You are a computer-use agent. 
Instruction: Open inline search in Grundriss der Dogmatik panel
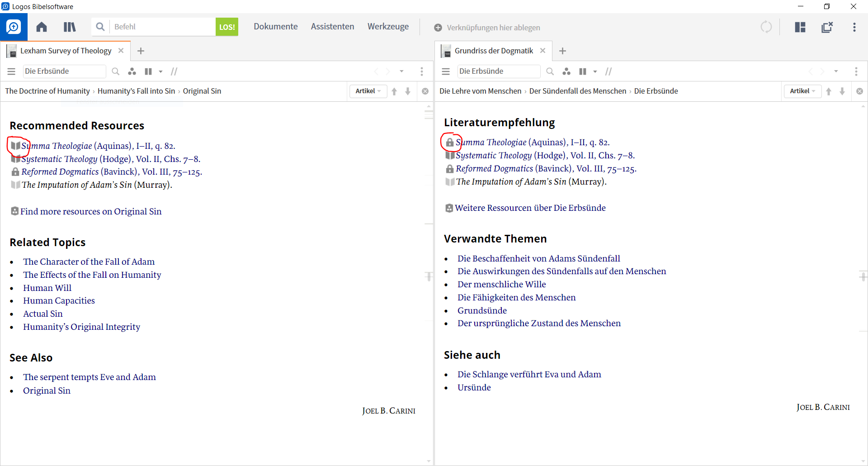point(550,71)
